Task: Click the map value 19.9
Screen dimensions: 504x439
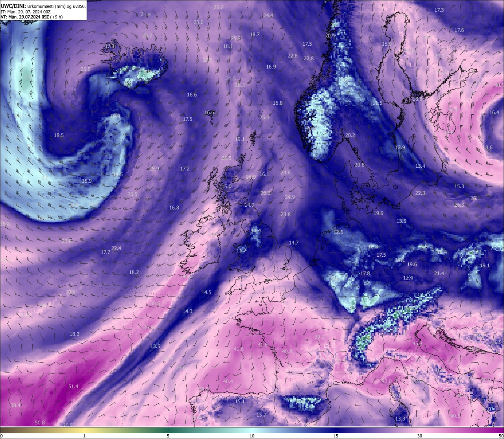Action: (x=378, y=213)
